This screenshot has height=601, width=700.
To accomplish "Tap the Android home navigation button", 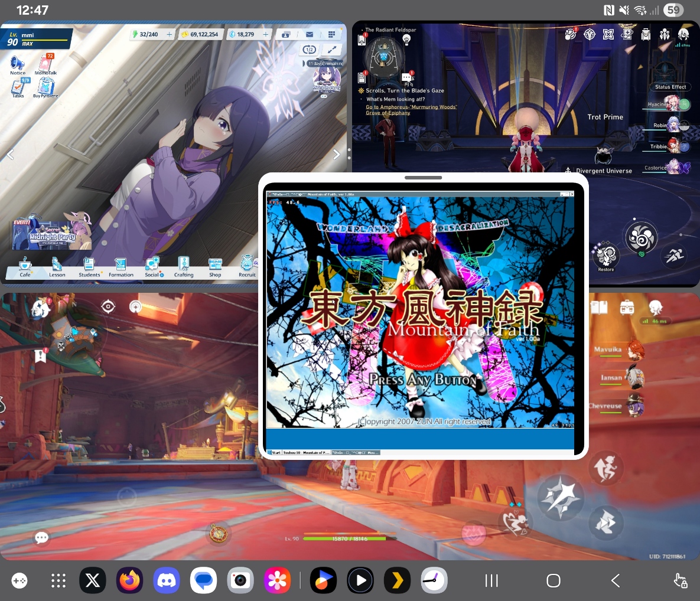I will [x=554, y=580].
